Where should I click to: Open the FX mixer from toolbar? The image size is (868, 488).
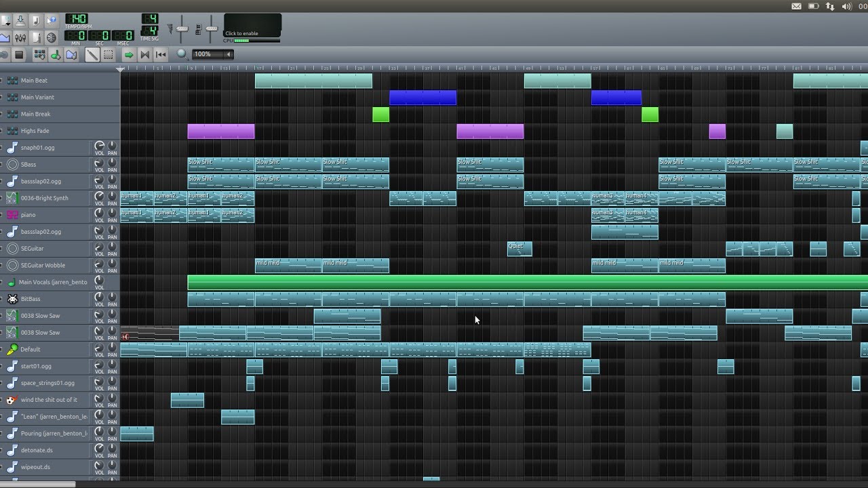[x=20, y=37]
